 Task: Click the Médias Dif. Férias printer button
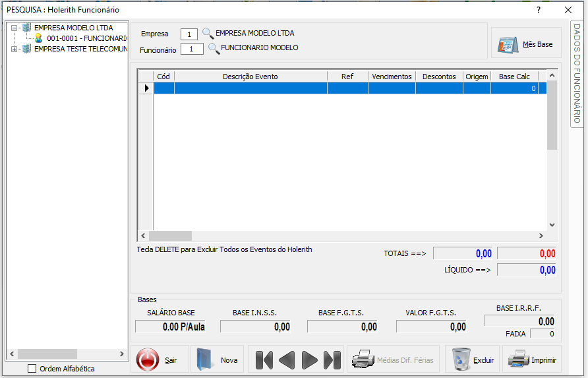click(x=393, y=360)
